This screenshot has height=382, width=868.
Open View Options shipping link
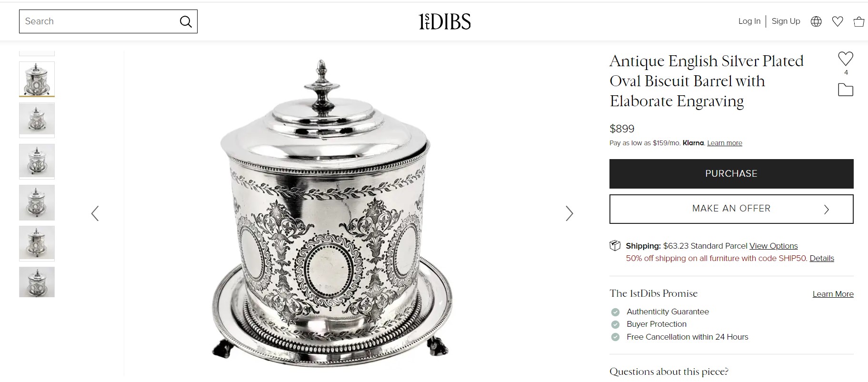click(x=773, y=246)
